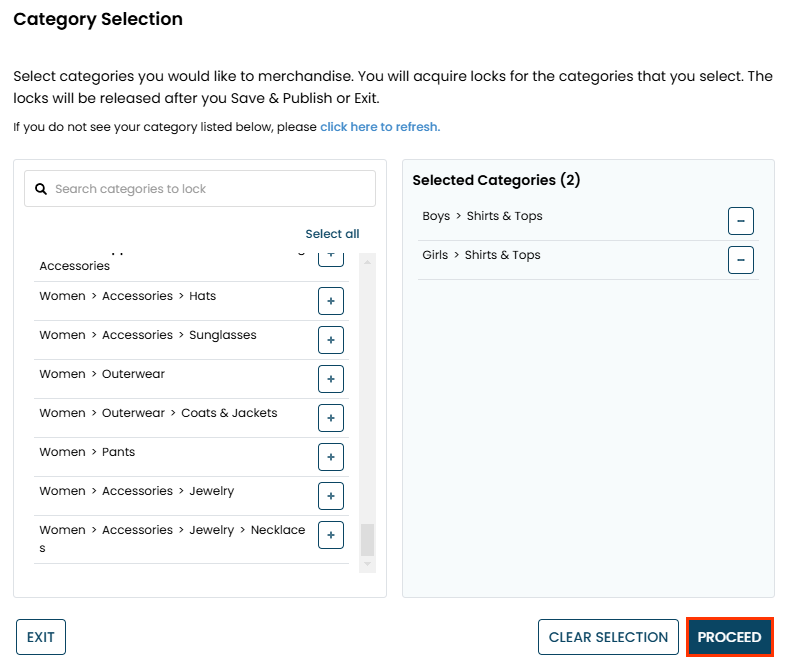Add Women > Accessories > Hats category
The image size is (788, 666).
coord(331,301)
